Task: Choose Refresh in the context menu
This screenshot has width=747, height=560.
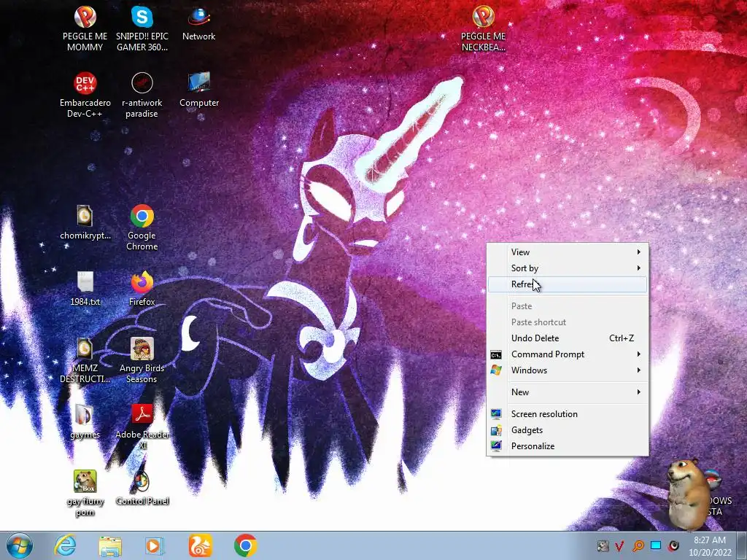Action: click(x=568, y=284)
